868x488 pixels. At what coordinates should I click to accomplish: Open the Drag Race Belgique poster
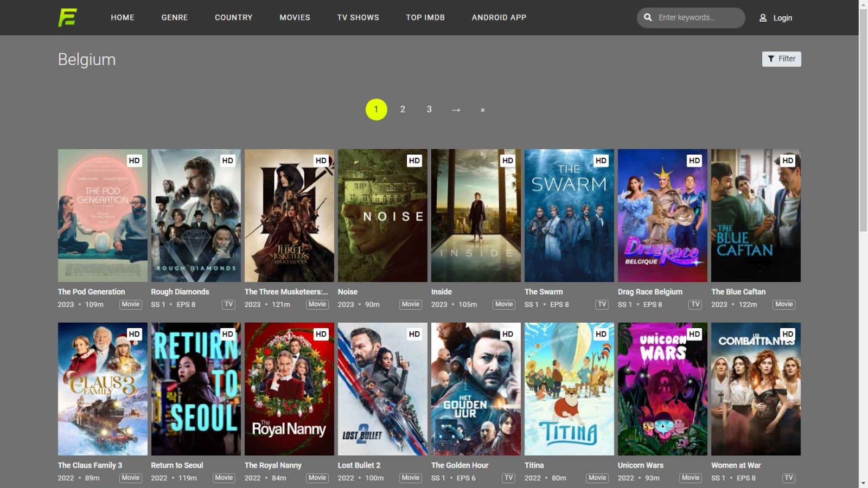tap(662, 215)
